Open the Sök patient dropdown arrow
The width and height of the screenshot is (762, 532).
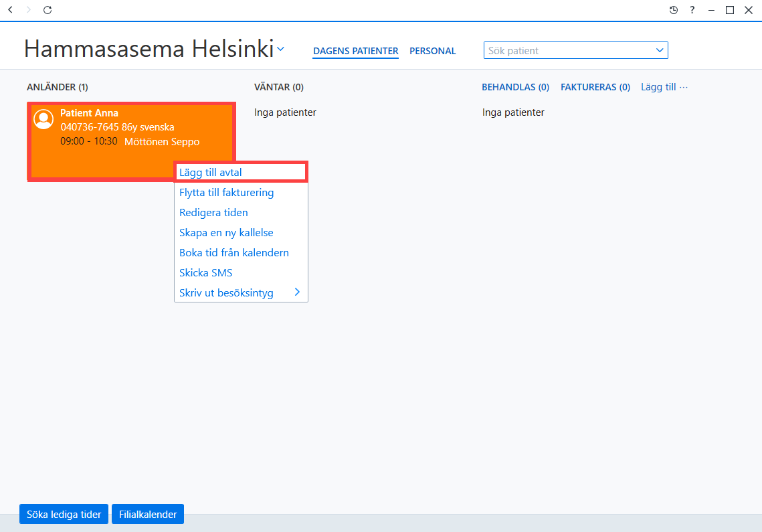pyautogui.click(x=660, y=50)
